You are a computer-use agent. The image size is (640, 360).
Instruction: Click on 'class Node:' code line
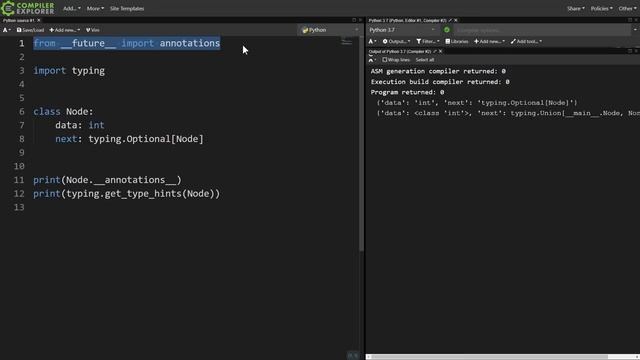point(63,111)
